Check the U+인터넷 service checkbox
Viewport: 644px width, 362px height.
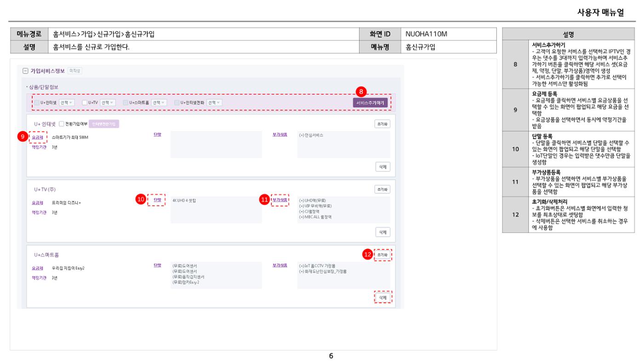pos(37,102)
